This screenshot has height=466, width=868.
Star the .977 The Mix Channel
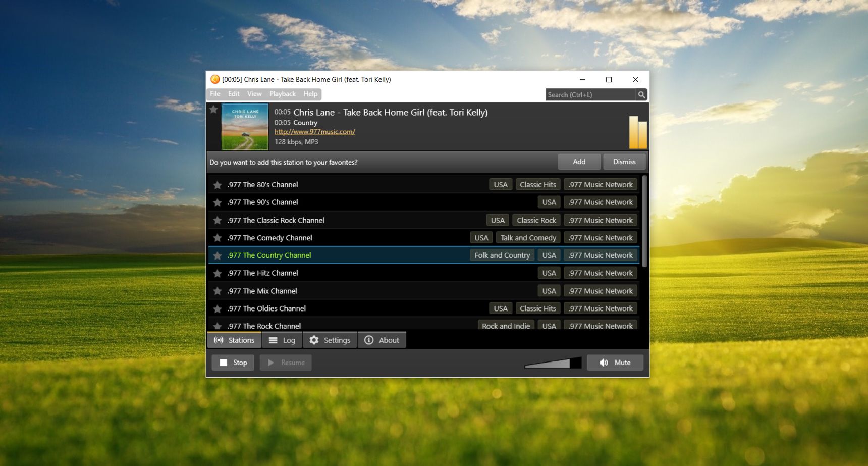point(218,291)
